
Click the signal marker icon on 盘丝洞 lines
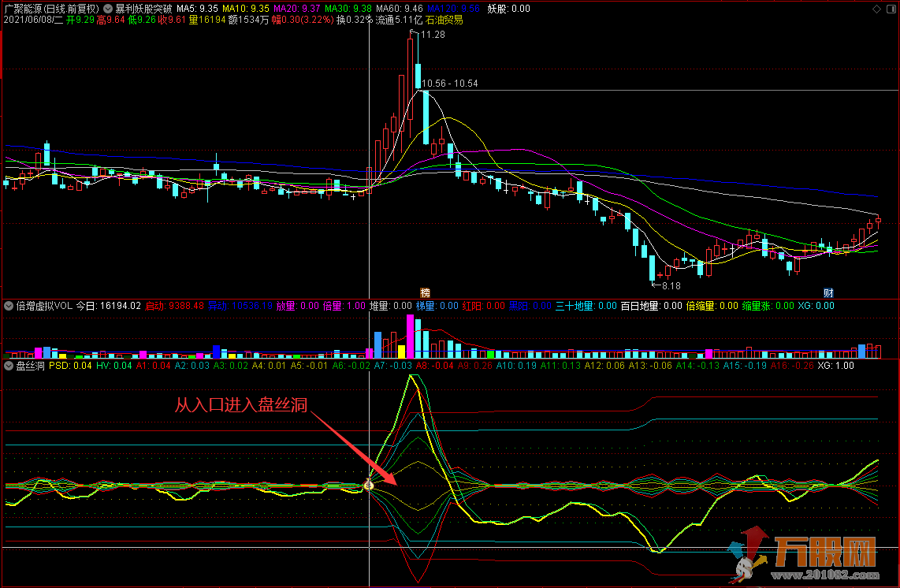369,486
